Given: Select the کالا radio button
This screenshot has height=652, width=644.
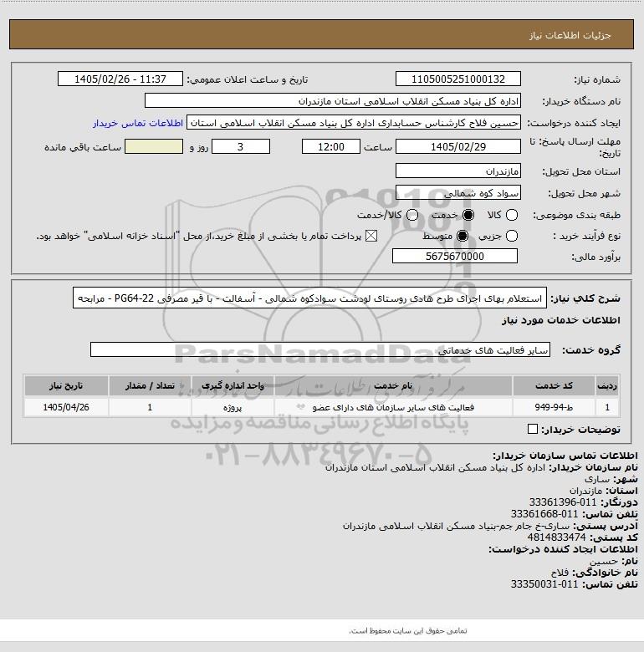Looking at the screenshot, I should [511, 215].
